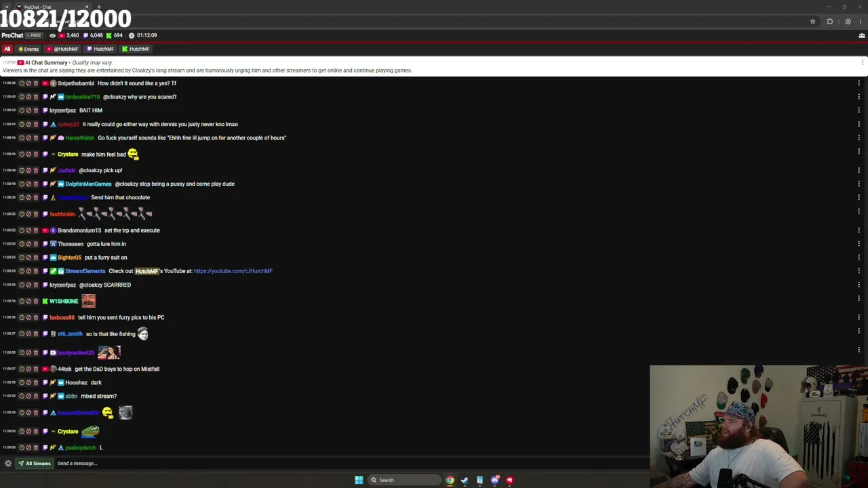The height and width of the screenshot is (488, 868).
Task: Click the FREE plan badge
Action: click(x=34, y=35)
